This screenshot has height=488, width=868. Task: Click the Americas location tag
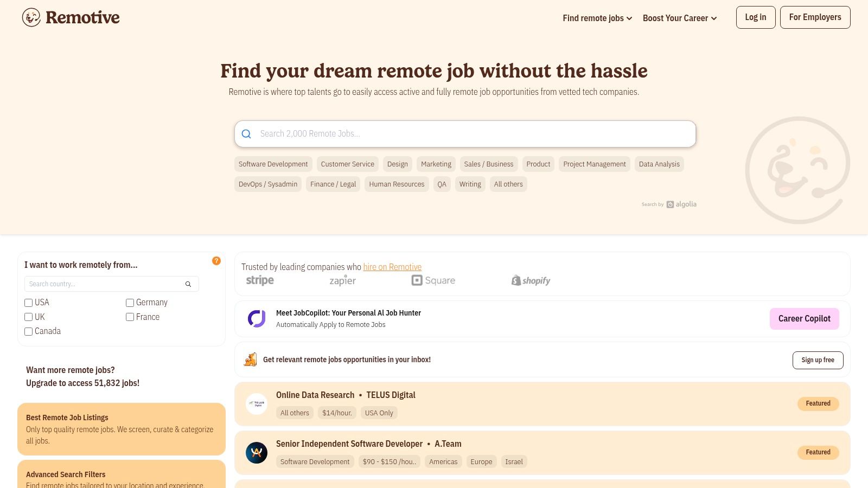click(x=443, y=462)
